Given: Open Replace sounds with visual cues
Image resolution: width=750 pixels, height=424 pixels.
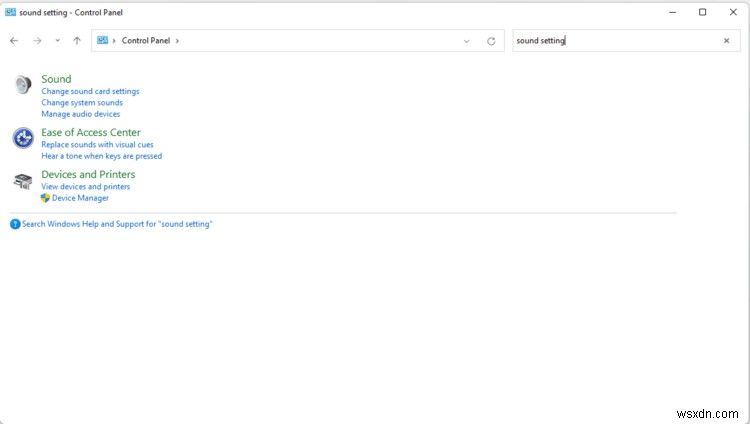Looking at the screenshot, I should click(97, 145).
